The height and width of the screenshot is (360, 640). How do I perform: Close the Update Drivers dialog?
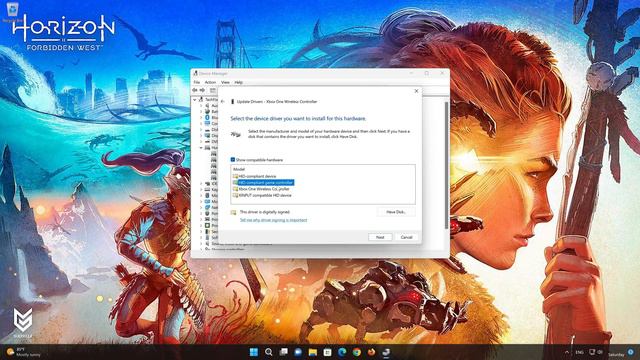click(416, 91)
